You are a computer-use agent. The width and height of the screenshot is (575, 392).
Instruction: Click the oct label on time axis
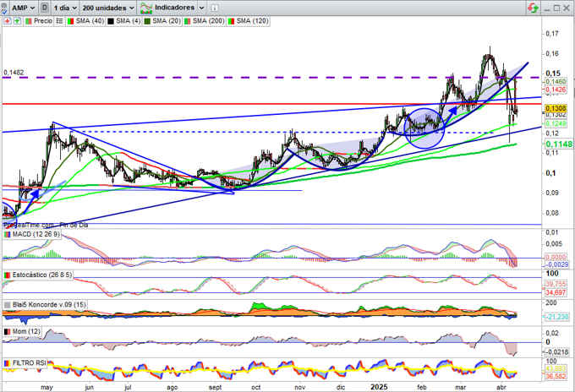[x=255, y=387]
